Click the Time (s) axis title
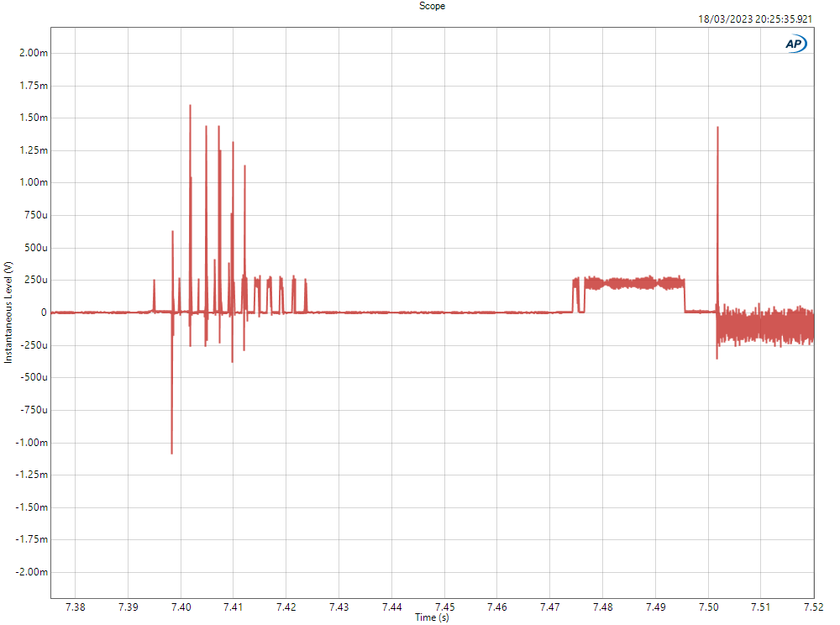840x625 pixels. (432, 618)
